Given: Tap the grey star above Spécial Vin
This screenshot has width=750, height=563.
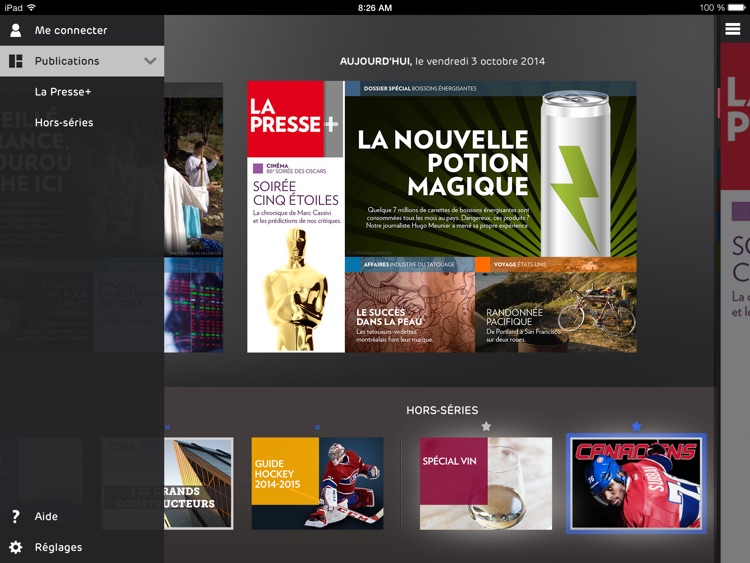Looking at the screenshot, I should pos(486,426).
